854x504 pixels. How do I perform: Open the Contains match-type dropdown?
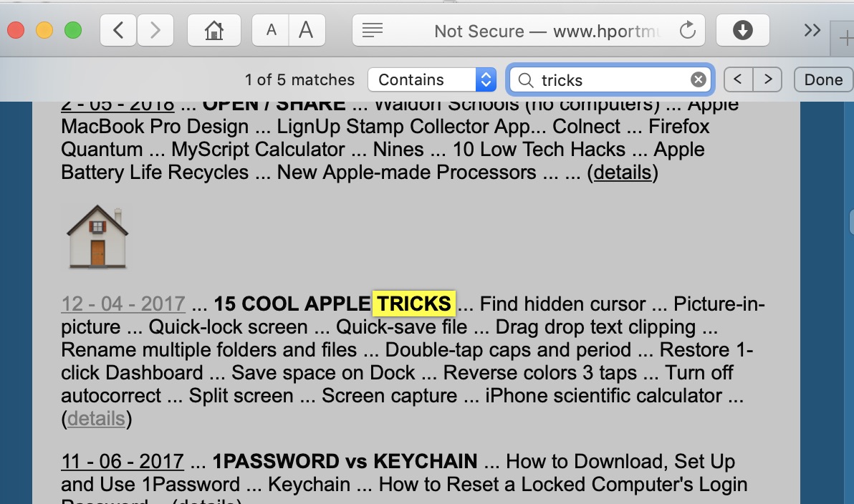tap(431, 79)
